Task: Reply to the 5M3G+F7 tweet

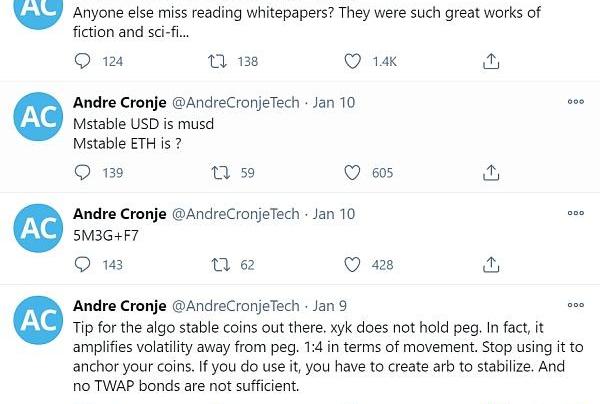Action: (83, 265)
